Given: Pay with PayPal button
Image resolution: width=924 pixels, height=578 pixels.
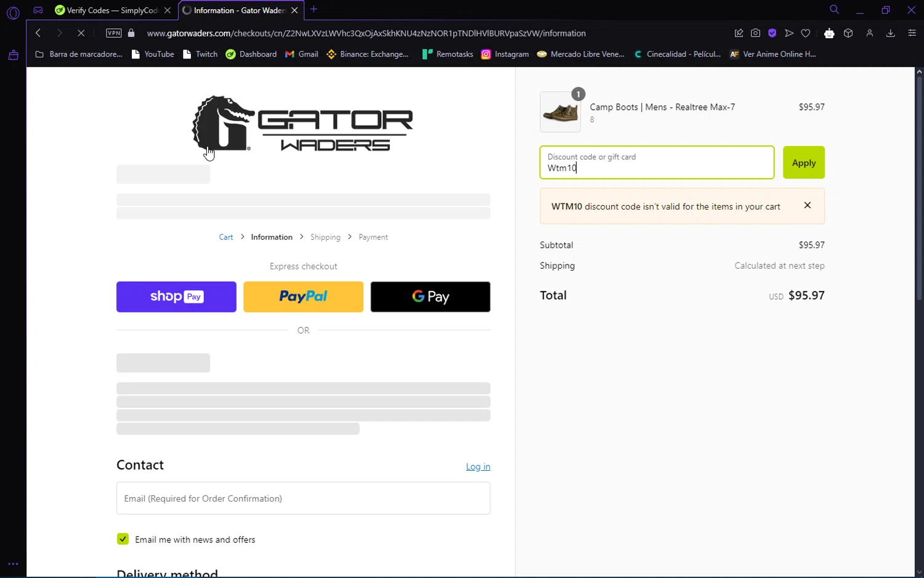Looking at the screenshot, I should (x=303, y=297).
